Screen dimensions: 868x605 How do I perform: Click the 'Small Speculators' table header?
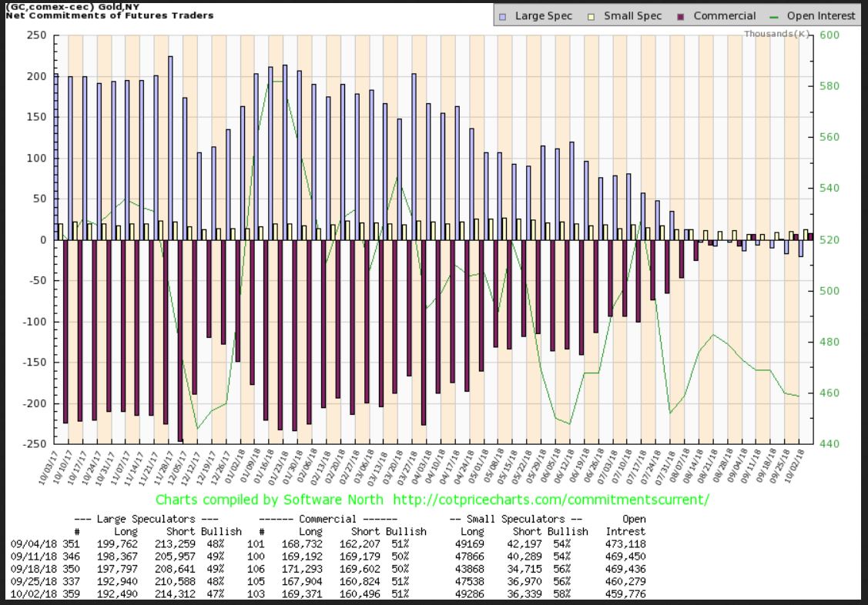[518, 520]
